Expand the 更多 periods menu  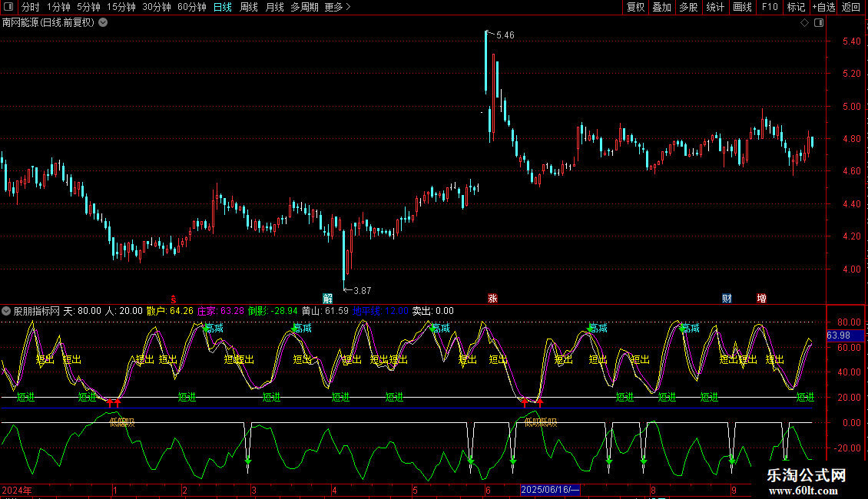click(x=337, y=8)
